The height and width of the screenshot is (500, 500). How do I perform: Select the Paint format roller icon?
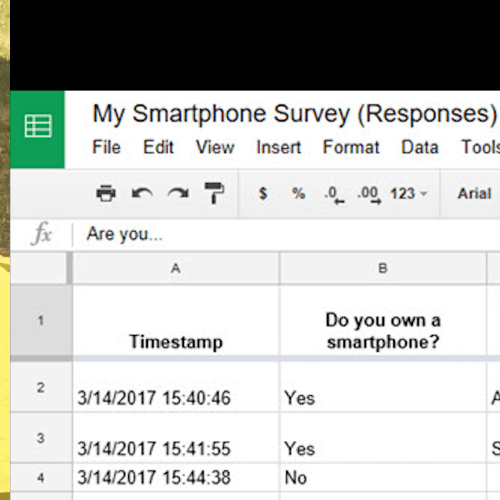[214, 193]
